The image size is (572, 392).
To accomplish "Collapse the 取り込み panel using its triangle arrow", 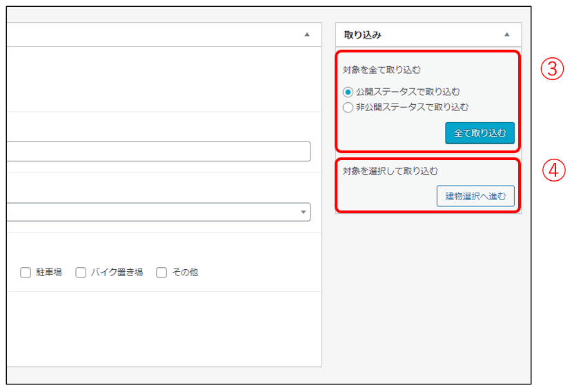I will click(x=507, y=35).
